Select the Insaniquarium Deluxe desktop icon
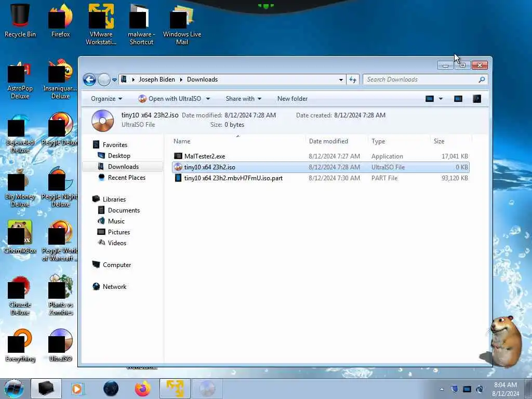Viewport: 532px width, 399px height. click(60, 79)
